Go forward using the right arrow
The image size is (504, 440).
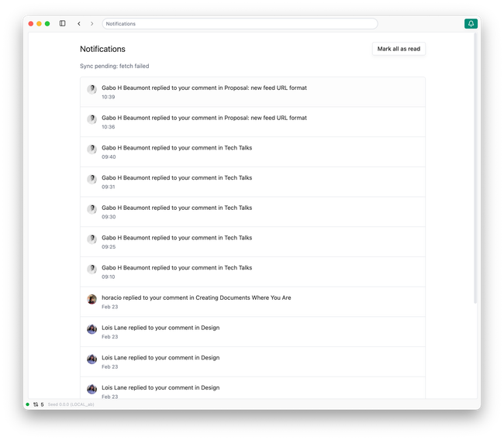91,24
